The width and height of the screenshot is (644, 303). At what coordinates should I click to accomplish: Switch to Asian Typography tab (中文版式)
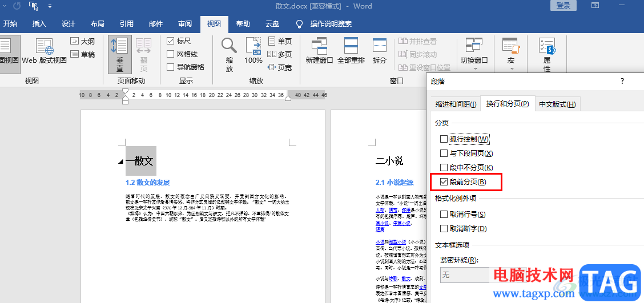click(x=557, y=104)
